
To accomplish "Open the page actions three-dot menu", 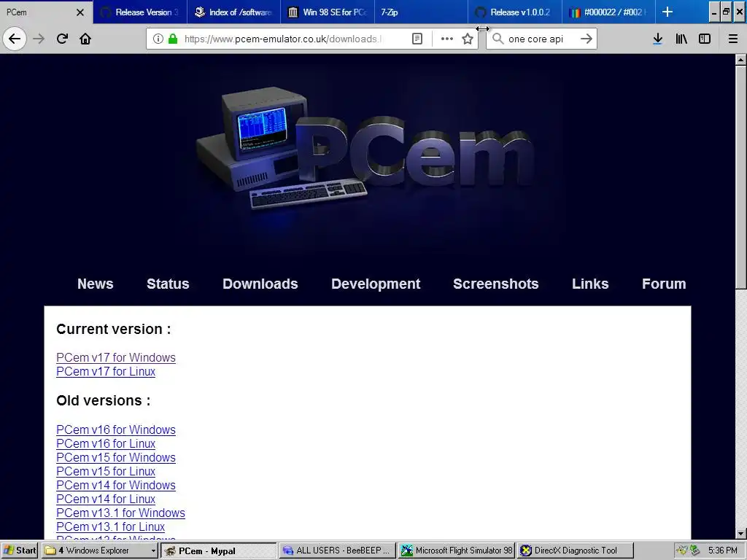I will [447, 39].
